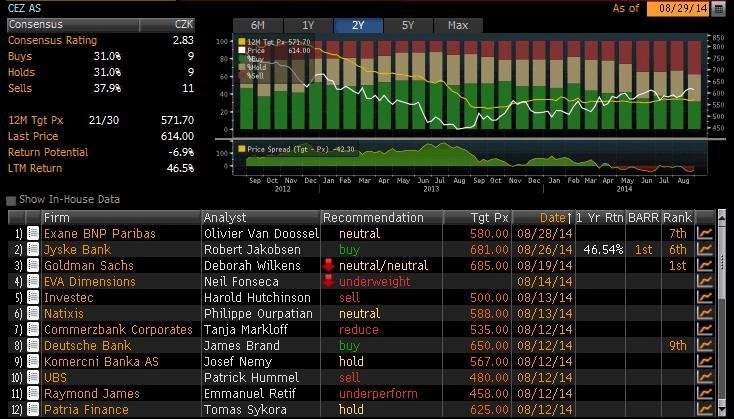Open the chart icon in the Investec row
This screenshot has height=419, width=734.
[x=705, y=297]
